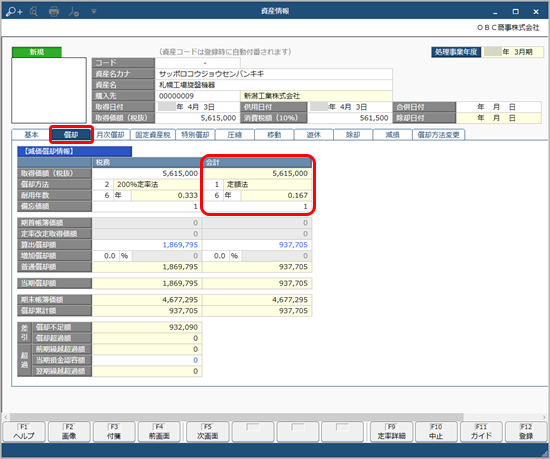Image resolution: width=550 pixels, height=459 pixels.
Task: Select the 償却方法変更 tab
Action: pos(438,135)
